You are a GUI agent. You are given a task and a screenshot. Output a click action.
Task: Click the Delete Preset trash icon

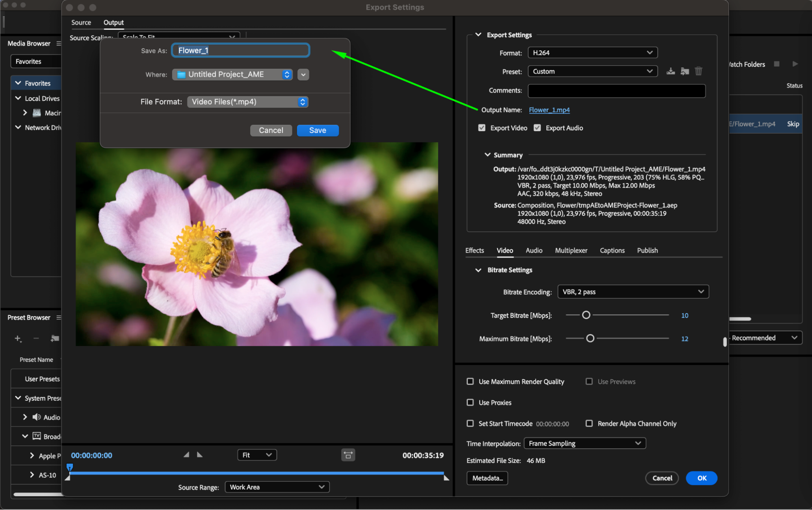(699, 71)
